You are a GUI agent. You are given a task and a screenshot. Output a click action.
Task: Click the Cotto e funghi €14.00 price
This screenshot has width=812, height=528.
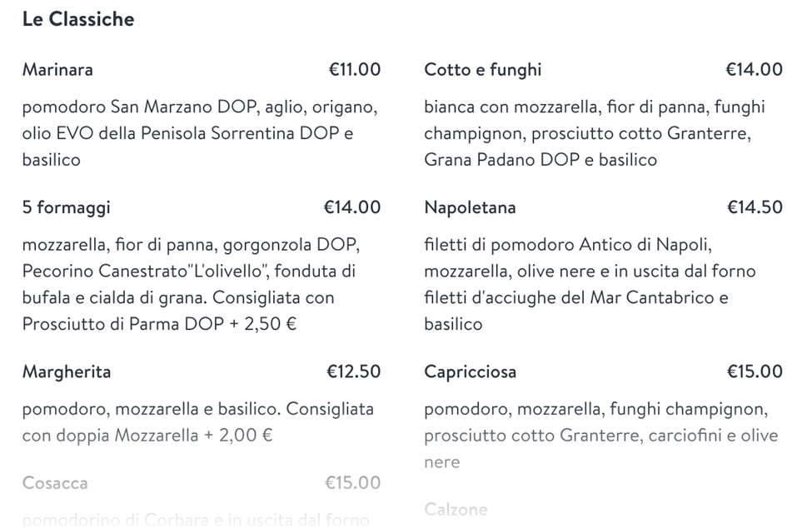(x=754, y=69)
